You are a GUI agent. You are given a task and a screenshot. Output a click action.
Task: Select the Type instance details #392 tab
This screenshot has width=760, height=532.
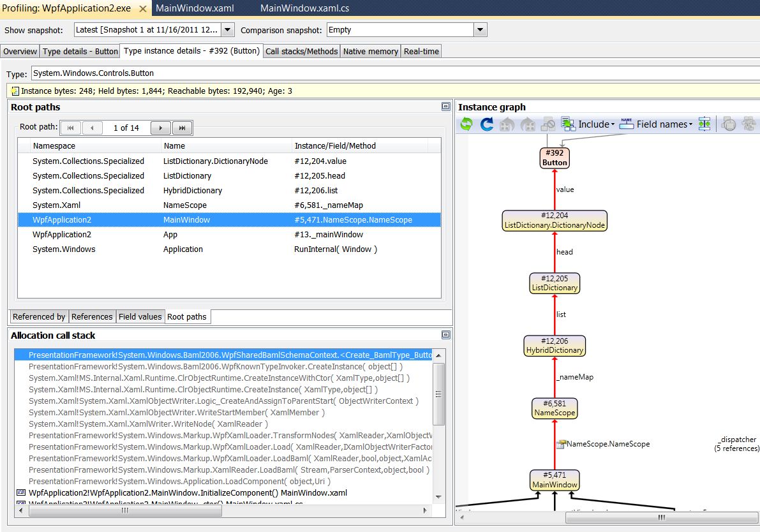(191, 51)
